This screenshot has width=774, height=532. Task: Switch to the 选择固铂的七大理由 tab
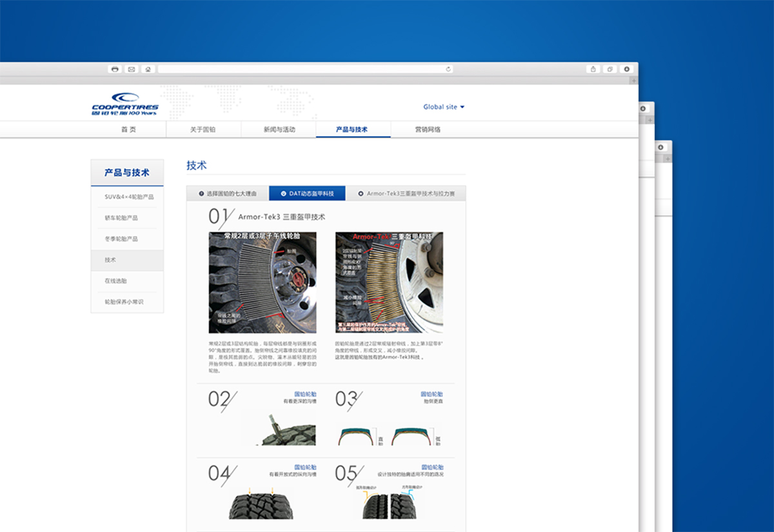click(228, 193)
